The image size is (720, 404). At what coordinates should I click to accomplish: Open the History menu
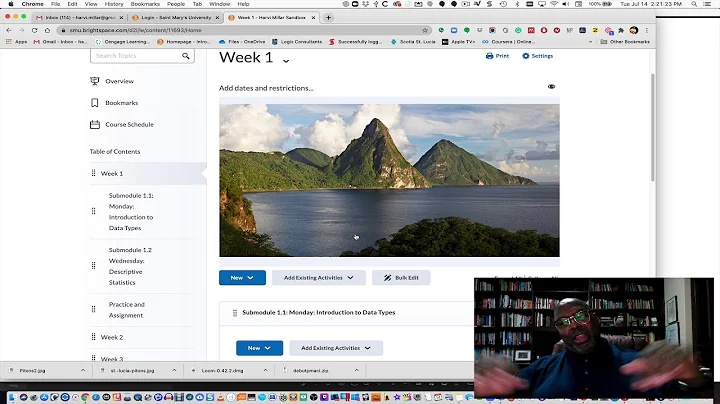click(114, 4)
